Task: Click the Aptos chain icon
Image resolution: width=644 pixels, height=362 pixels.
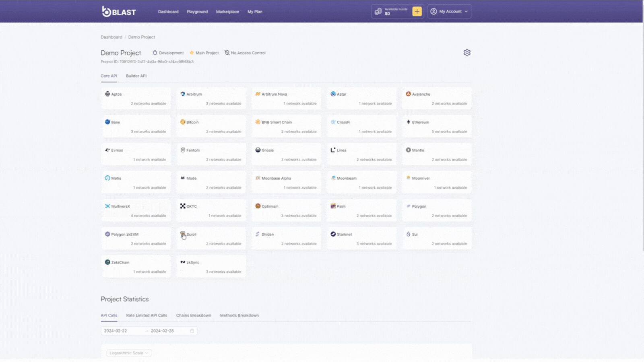Action: click(107, 94)
